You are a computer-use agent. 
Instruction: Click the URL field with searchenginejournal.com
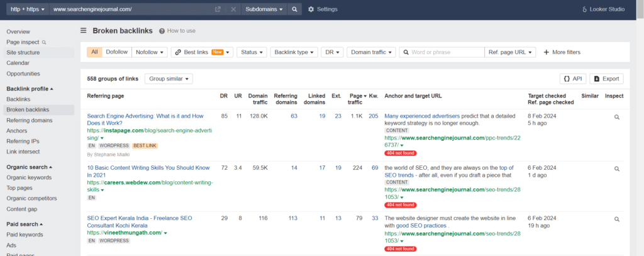click(x=131, y=9)
